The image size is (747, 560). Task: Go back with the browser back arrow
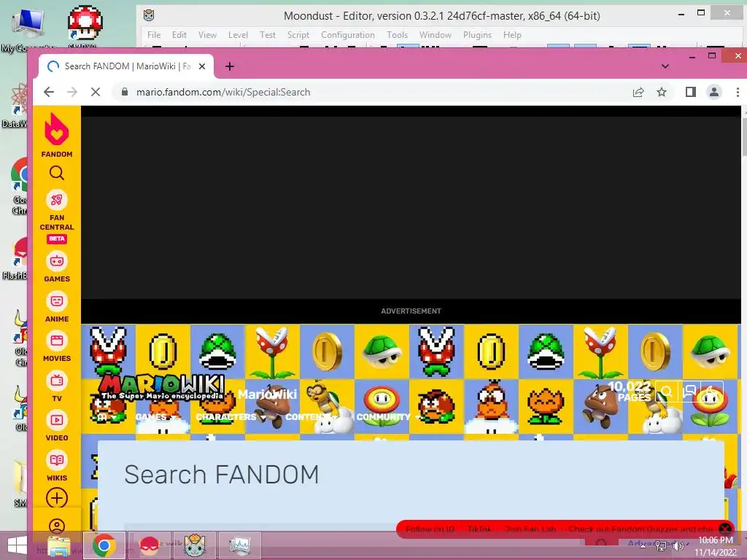tap(49, 92)
